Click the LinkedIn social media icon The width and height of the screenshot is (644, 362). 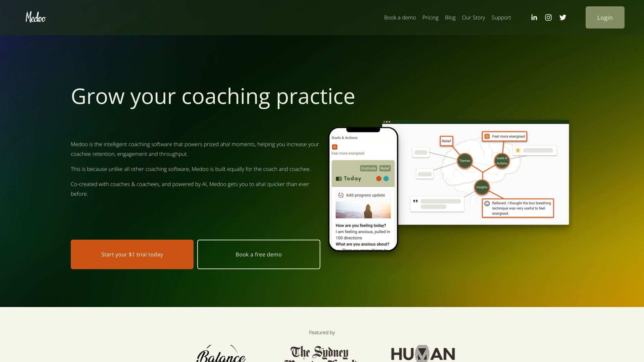[534, 17]
